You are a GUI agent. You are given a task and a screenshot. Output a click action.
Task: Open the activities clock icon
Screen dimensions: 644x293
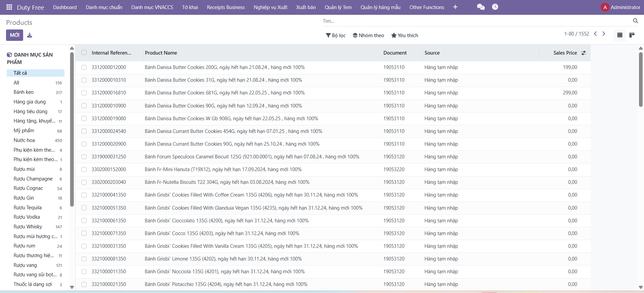495,7
